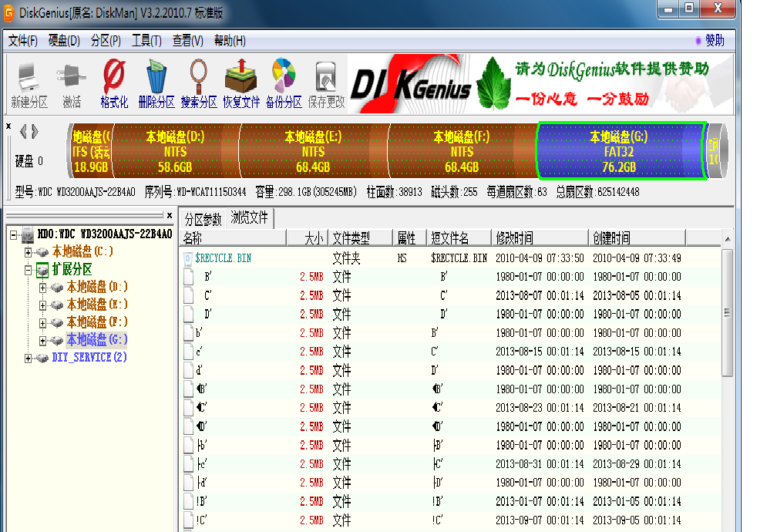Click the file icon of the !B' row
The height and width of the screenshot is (532, 777).
click(188, 501)
